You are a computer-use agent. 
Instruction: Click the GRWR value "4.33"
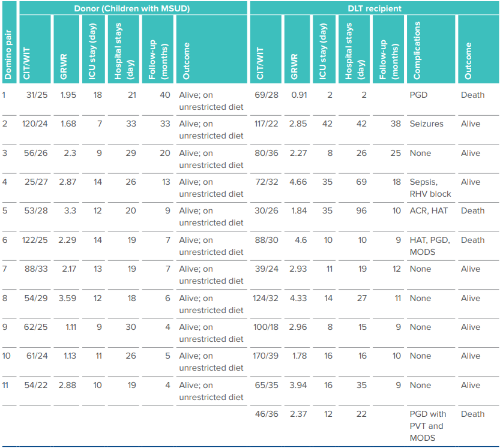[x=298, y=298]
